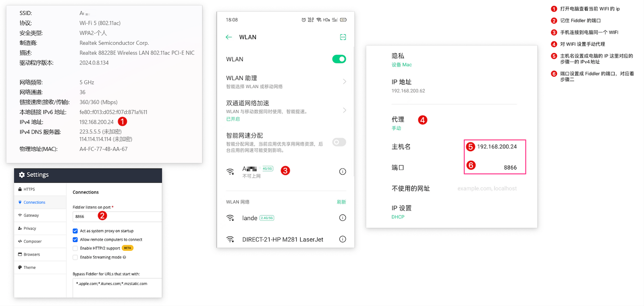This screenshot has height=306, width=644.
Task: Click the Wi-Fi 5 (802.11ac) protocol value
Action: pos(100,23)
